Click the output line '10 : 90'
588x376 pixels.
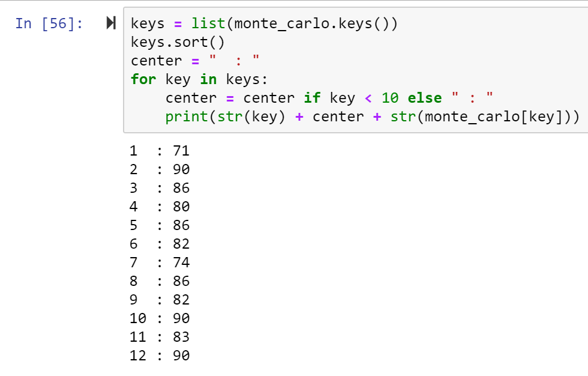point(160,318)
